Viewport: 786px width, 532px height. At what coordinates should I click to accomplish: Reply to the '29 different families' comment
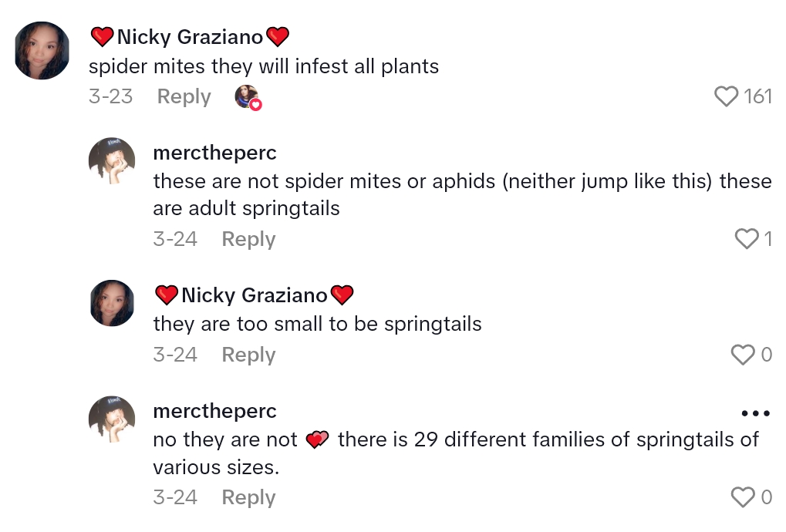(248, 497)
